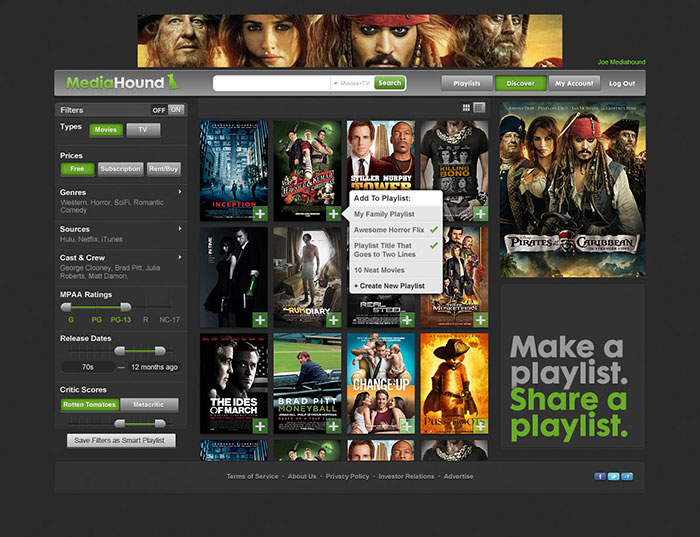This screenshot has height=537, width=700.
Task: Open Twitter icon in footer
Action: (x=613, y=477)
